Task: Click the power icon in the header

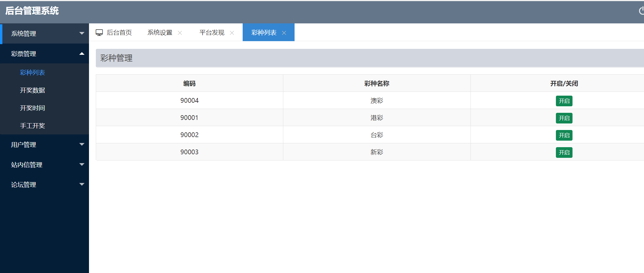Action: pyautogui.click(x=641, y=11)
